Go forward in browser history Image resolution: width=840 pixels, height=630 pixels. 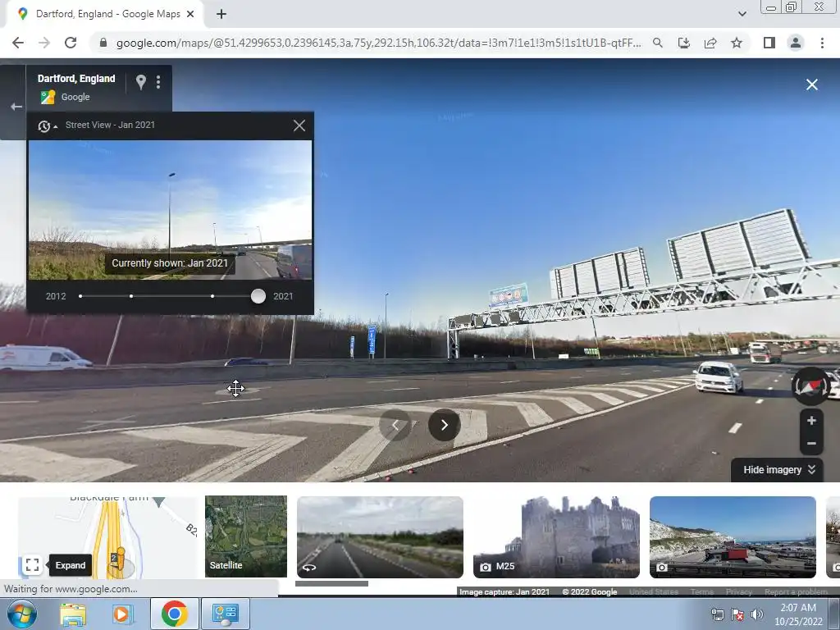pyautogui.click(x=44, y=43)
